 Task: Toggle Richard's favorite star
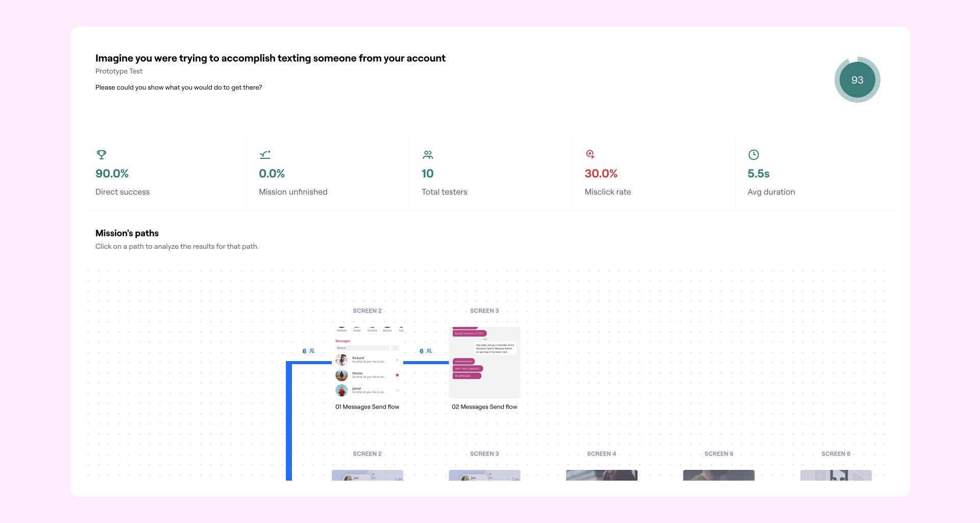397,361
